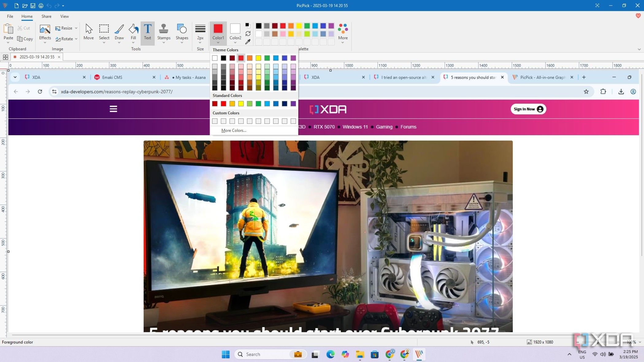Open the 2025-03-19 14 20 55 document tab
Viewport: 644px width, 362px height.
point(37,57)
